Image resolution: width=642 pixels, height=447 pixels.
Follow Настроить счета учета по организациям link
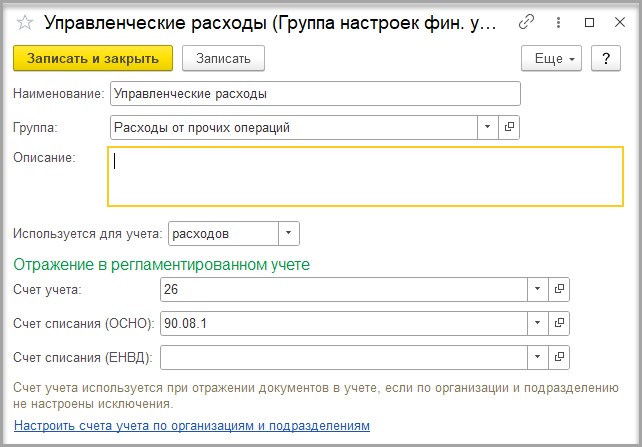(192, 426)
